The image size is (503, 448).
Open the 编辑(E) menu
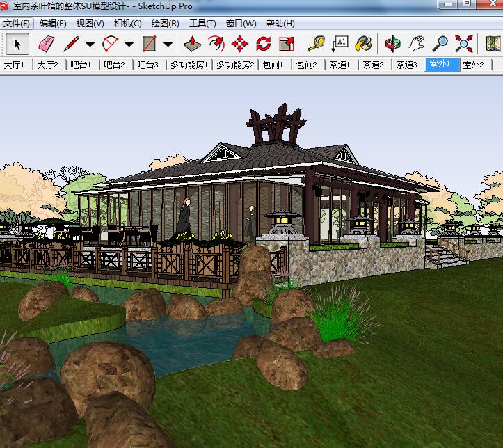53,24
